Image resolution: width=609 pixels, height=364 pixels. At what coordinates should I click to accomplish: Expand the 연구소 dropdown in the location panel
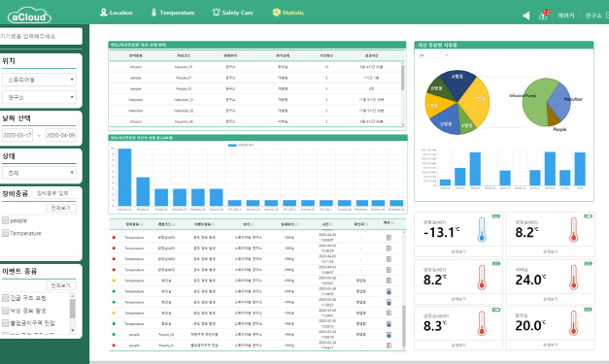tap(39, 97)
